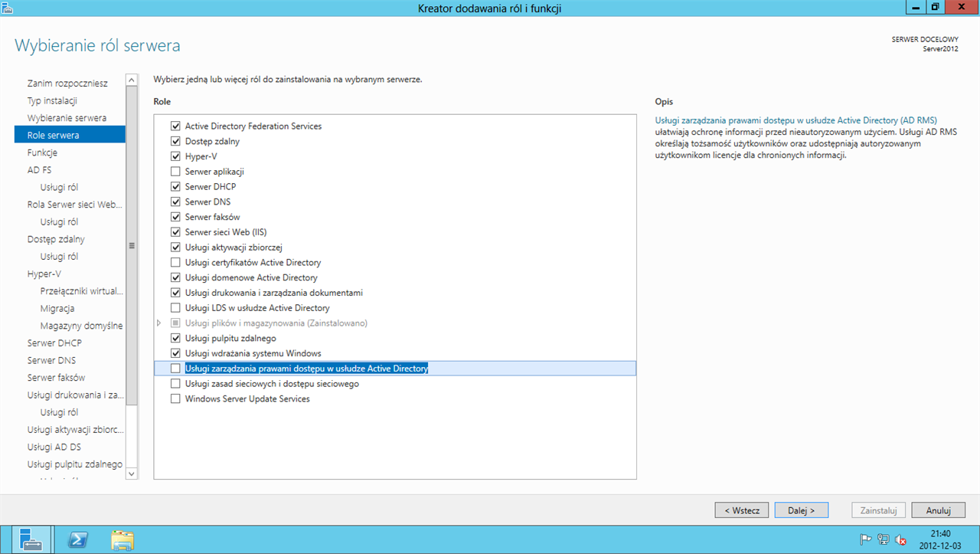The width and height of the screenshot is (980, 554).
Task: Open Usługi aktywacji zbiorczej sidebar step
Action: [75, 430]
